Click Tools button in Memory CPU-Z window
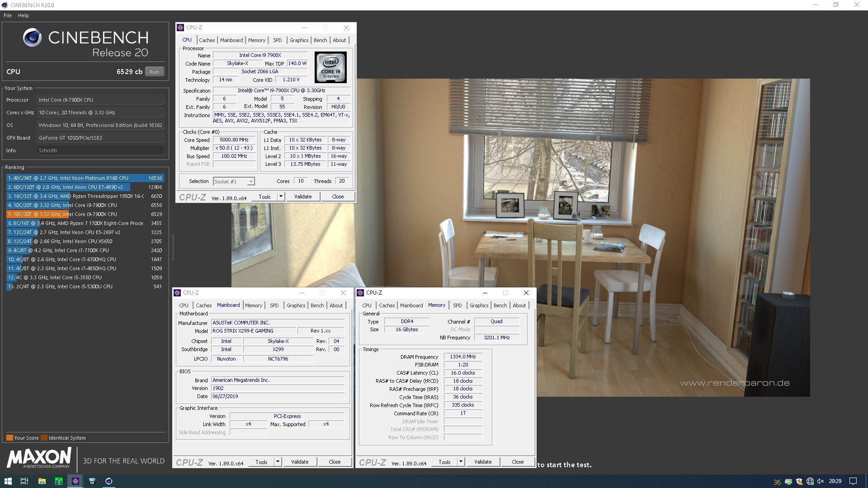 [x=444, y=462]
